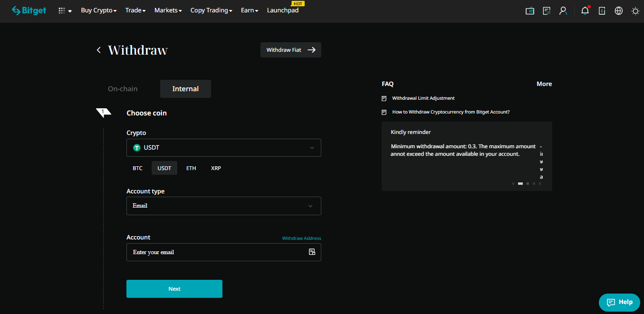The height and width of the screenshot is (314, 644).
Task: Toggle the light theme sun icon
Action: (635, 10)
